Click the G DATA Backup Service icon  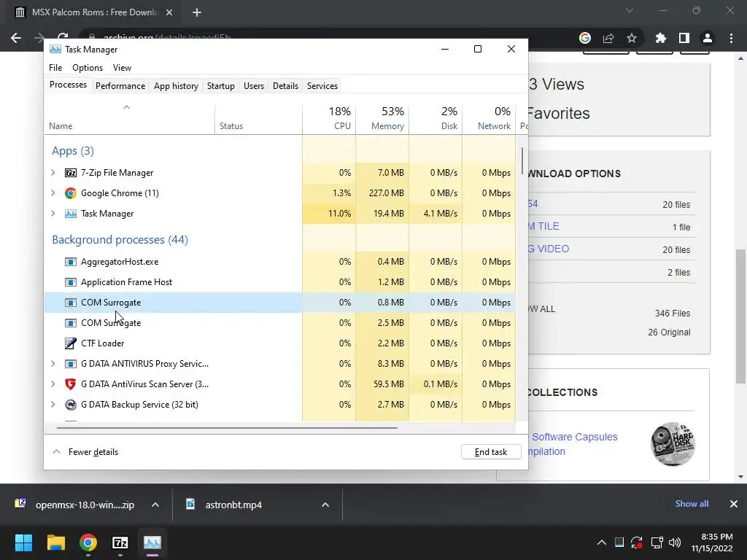click(x=71, y=405)
